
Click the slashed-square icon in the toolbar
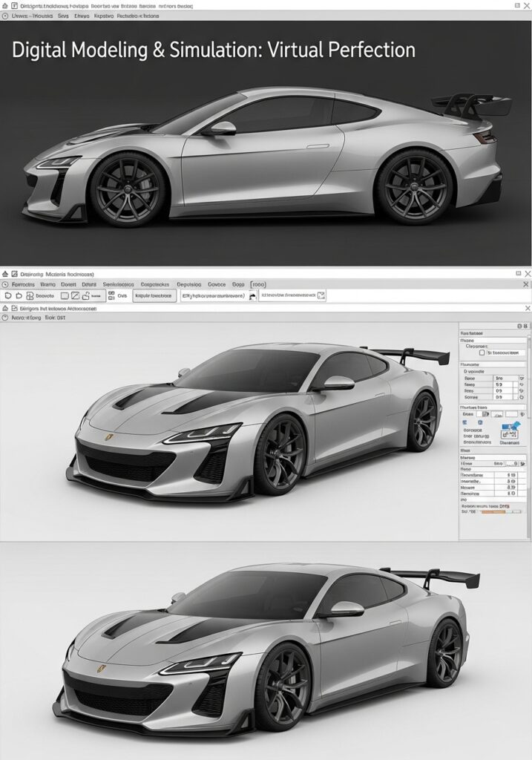76,296
